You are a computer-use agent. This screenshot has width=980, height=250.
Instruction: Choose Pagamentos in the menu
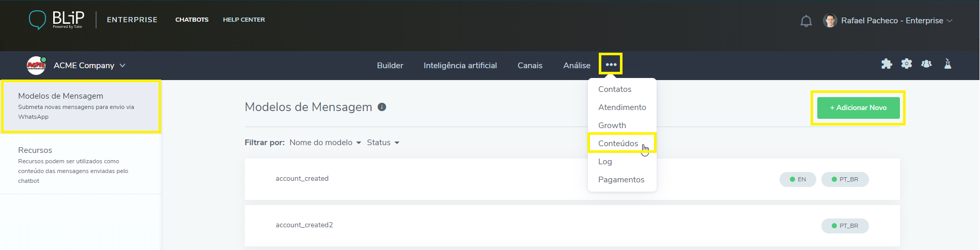(621, 180)
